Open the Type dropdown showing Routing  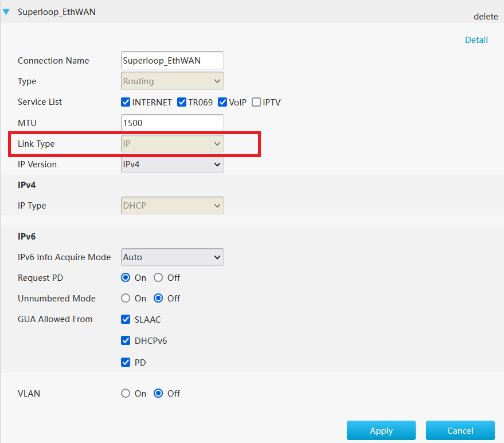coord(172,81)
